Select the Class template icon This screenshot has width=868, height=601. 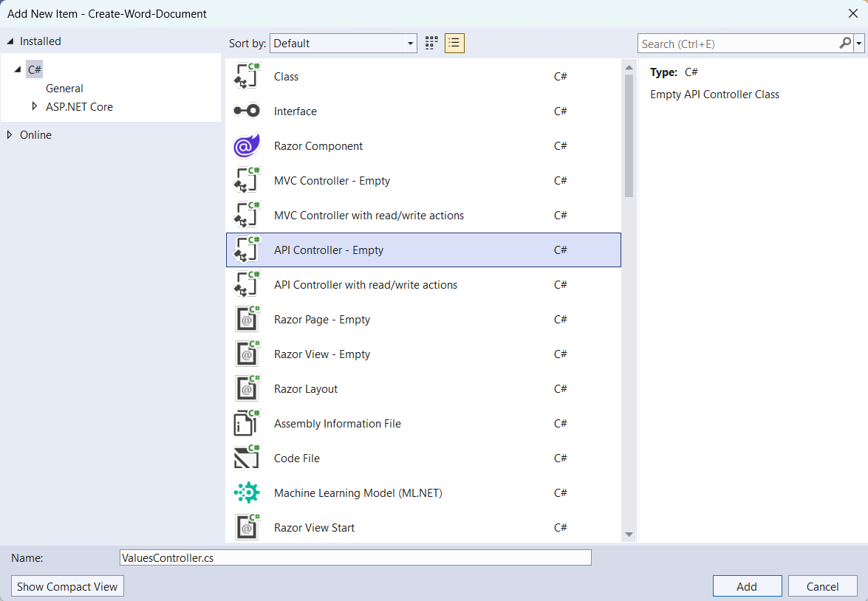click(x=246, y=76)
